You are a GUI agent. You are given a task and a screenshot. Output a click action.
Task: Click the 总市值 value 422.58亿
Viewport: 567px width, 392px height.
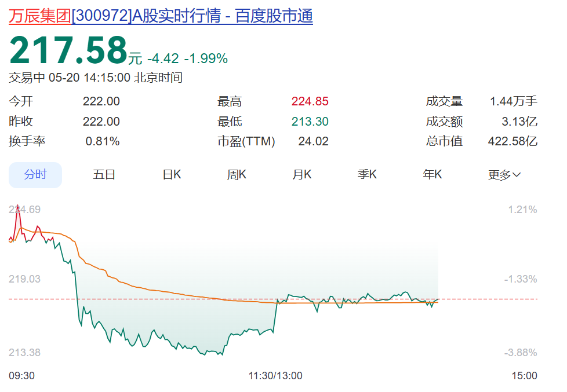pyautogui.click(x=513, y=141)
